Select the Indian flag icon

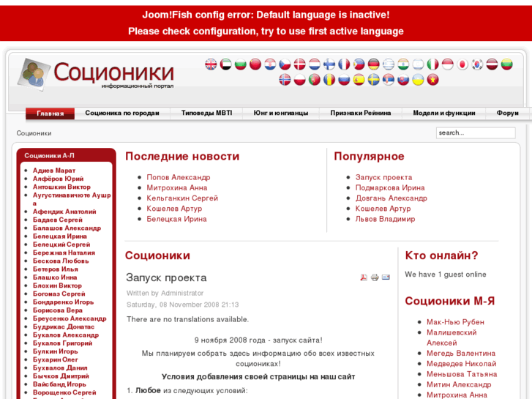coord(403,64)
